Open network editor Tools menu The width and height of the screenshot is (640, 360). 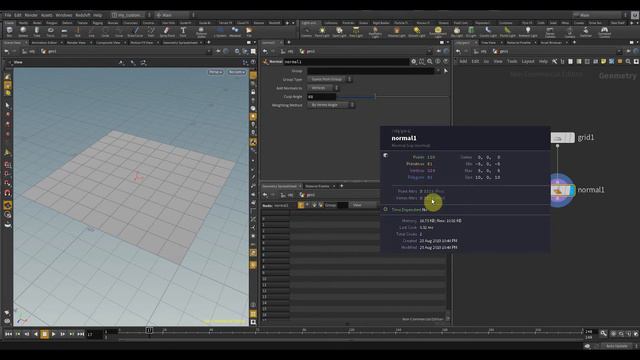click(512, 62)
